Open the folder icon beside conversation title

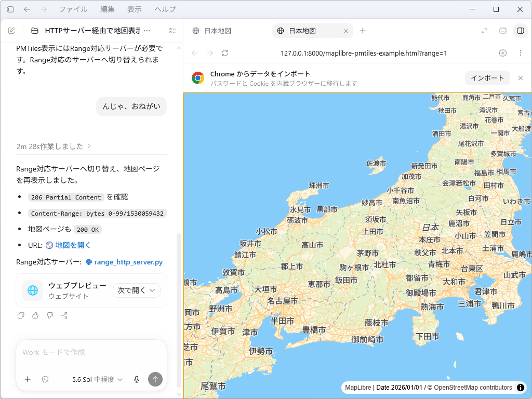pyautogui.click(x=35, y=31)
